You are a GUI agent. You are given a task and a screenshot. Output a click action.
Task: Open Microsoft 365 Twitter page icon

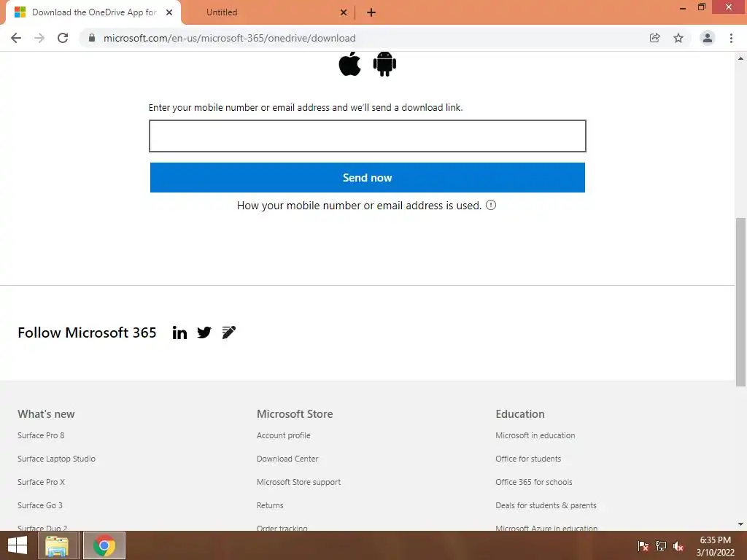[x=204, y=332]
